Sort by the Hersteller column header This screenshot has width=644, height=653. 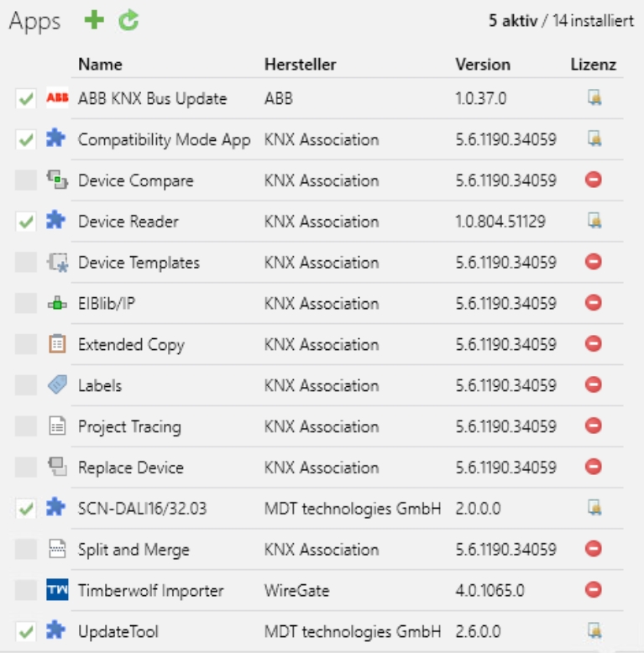(x=301, y=65)
